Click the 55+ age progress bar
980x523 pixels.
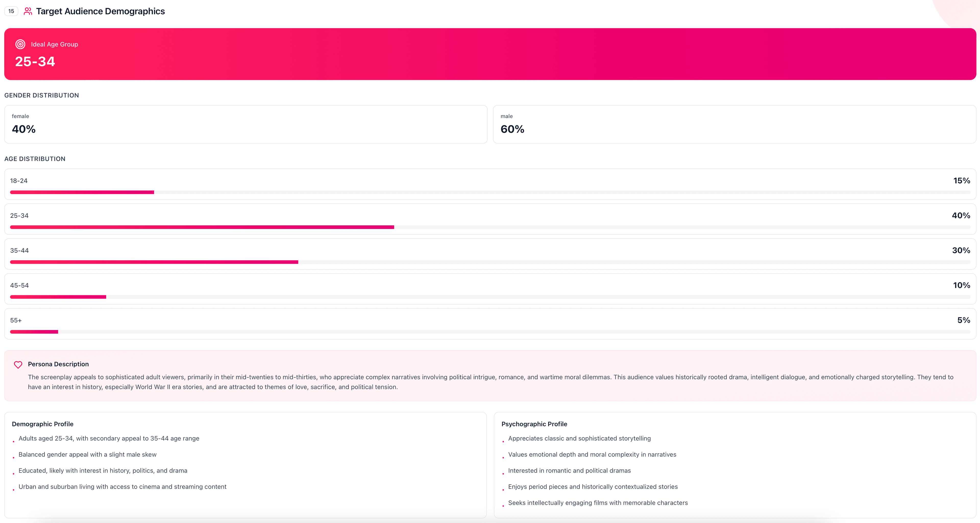pyautogui.click(x=490, y=332)
